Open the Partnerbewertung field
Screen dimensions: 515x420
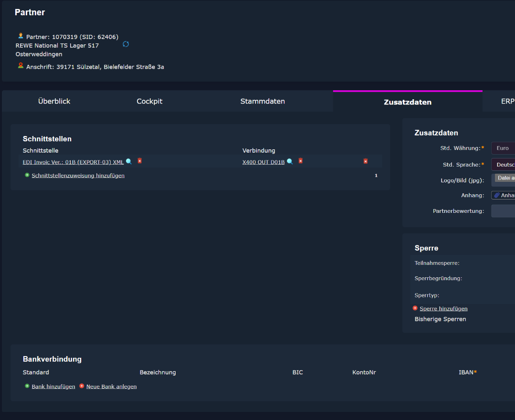click(x=503, y=211)
